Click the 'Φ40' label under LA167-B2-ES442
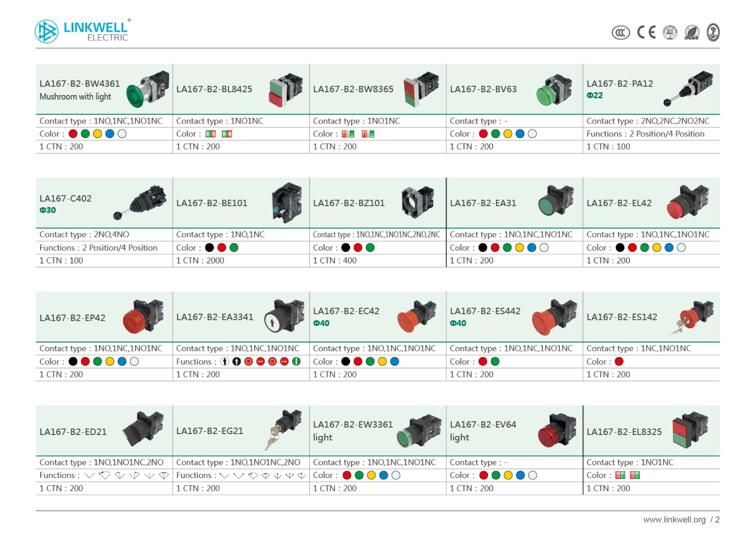This screenshot has height=540, width=756. (x=458, y=323)
